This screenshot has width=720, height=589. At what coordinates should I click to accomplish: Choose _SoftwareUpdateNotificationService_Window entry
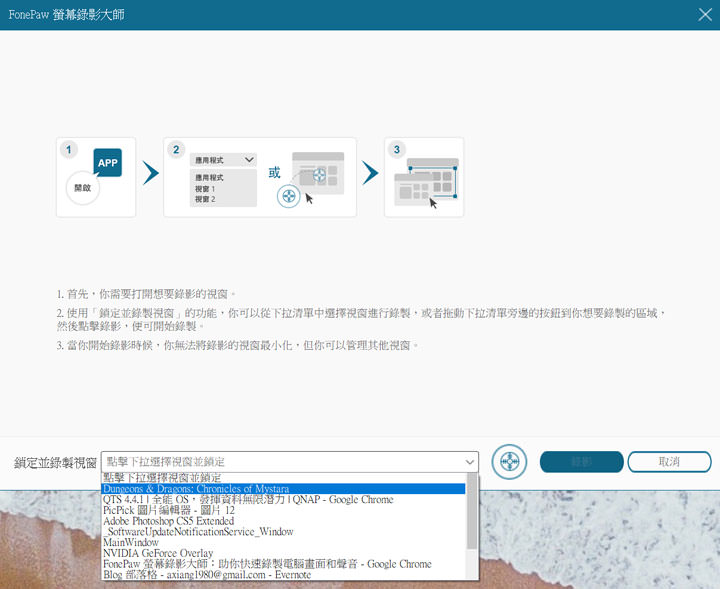coord(283,532)
